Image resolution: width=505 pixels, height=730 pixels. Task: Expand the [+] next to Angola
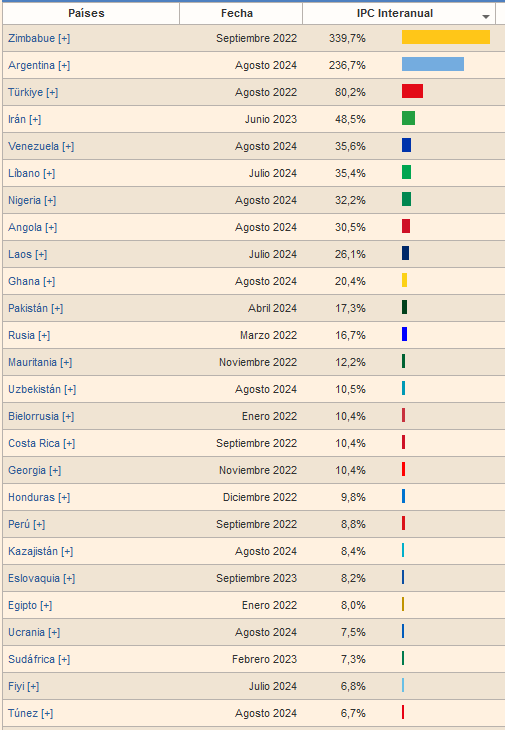point(51,227)
